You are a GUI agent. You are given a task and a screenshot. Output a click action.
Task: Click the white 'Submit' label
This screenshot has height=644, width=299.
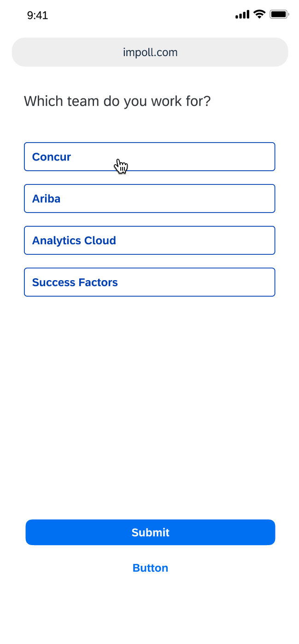150,533
